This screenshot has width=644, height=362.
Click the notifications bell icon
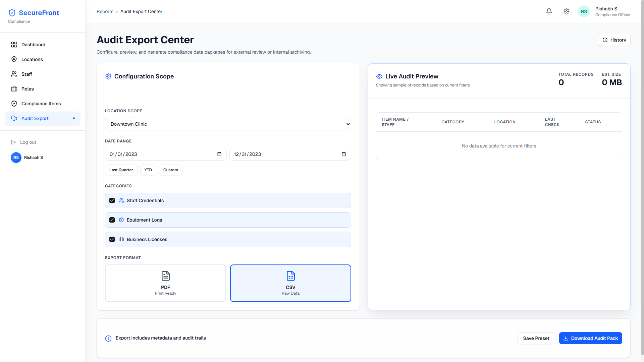tap(549, 11)
